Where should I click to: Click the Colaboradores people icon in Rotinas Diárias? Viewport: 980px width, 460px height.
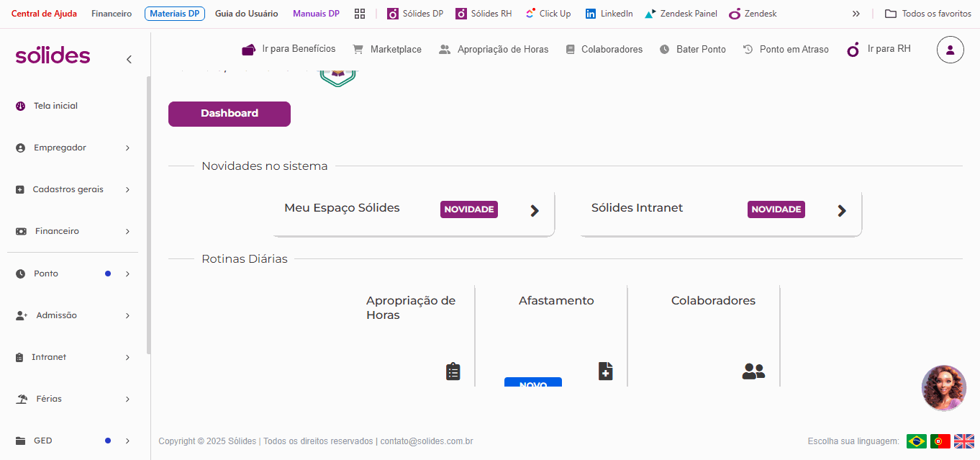point(753,371)
